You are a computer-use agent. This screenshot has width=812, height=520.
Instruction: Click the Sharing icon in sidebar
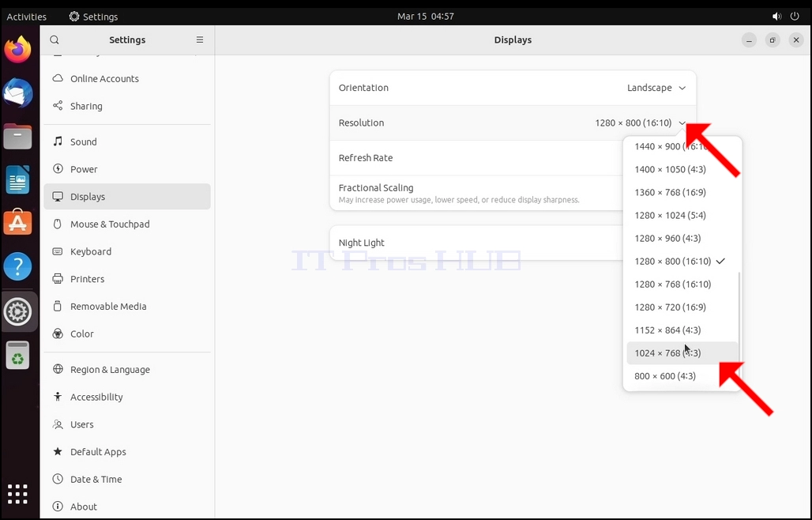(x=58, y=106)
